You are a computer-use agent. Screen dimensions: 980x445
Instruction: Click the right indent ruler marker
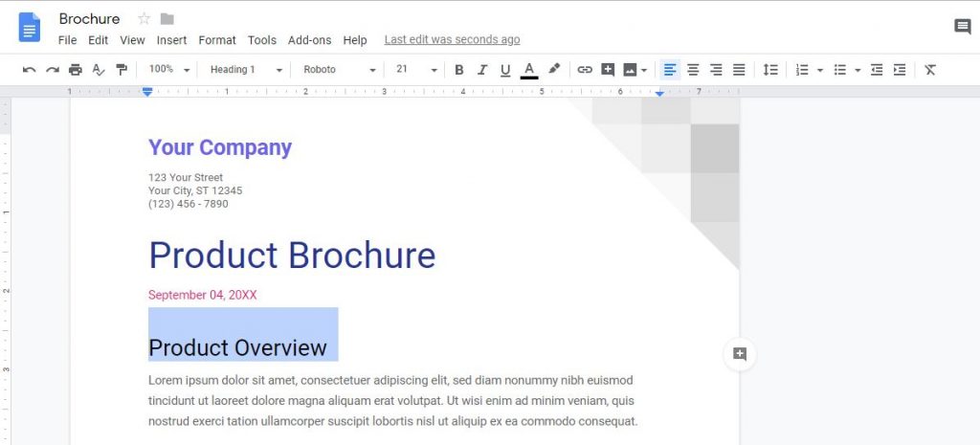(x=659, y=93)
